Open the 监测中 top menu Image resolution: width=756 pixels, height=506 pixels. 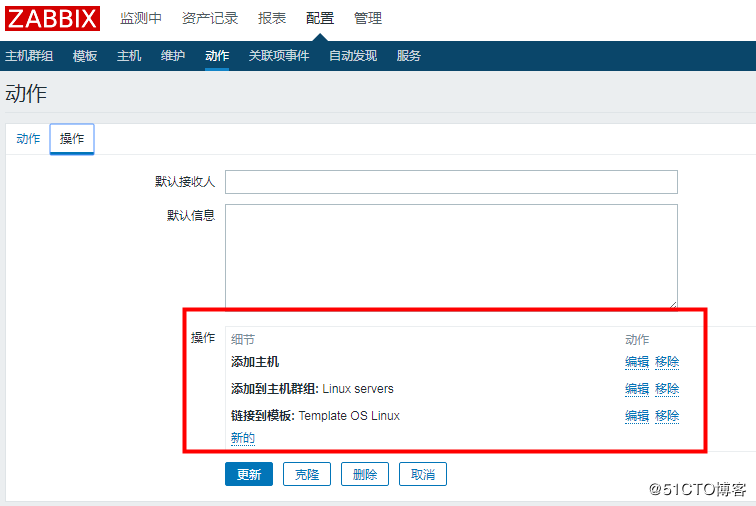pyautogui.click(x=140, y=18)
